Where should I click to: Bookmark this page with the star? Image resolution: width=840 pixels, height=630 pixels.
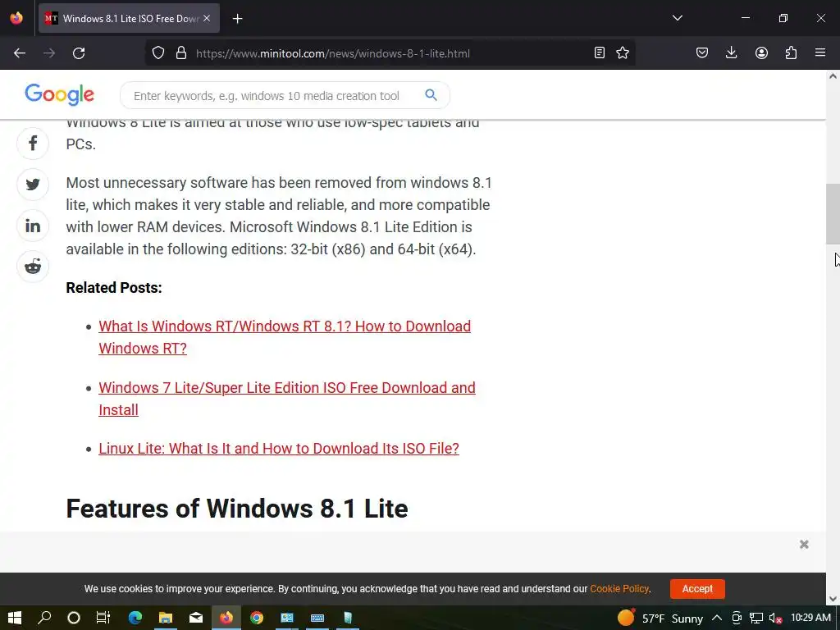tap(623, 53)
